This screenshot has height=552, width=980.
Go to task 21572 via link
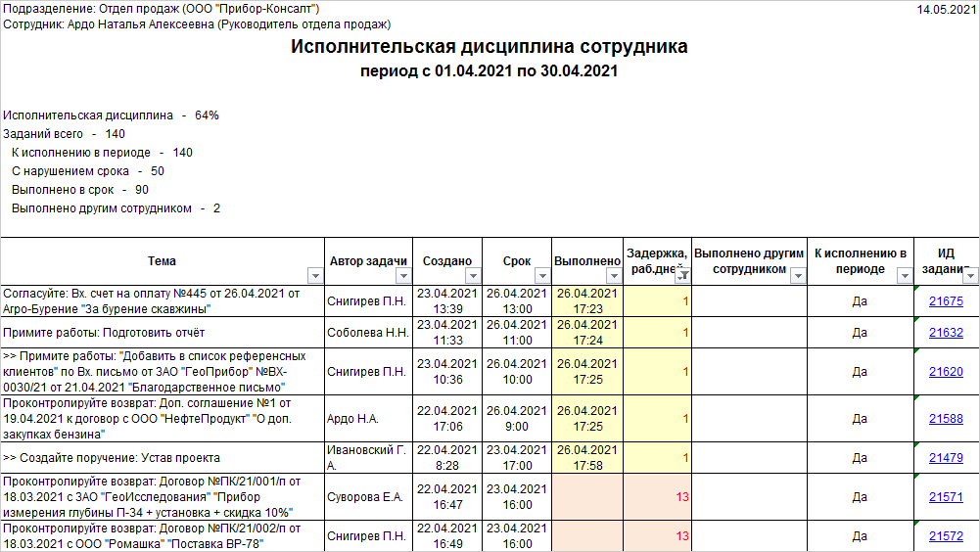pyautogui.click(x=946, y=536)
